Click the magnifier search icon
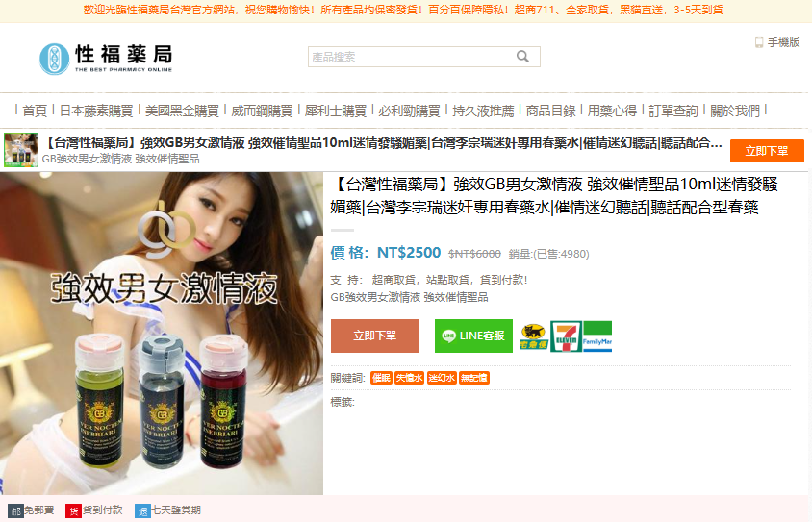The width and height of the screenshot is (812, 522). tap(522, 57)
